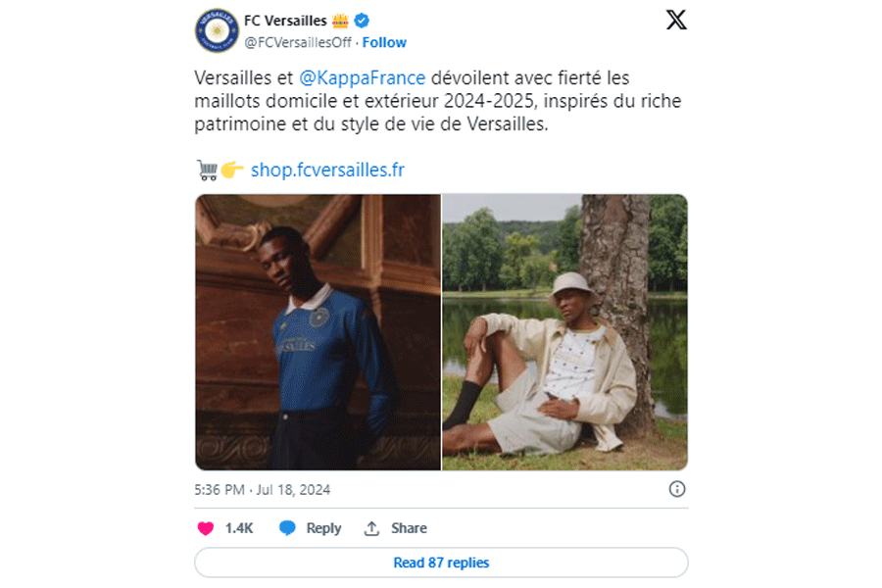The height and width of the screenshot is (588, 882).
Task: Open the 5:36 PM Jul 18 timestamp
Action: (x=262, y=490)
